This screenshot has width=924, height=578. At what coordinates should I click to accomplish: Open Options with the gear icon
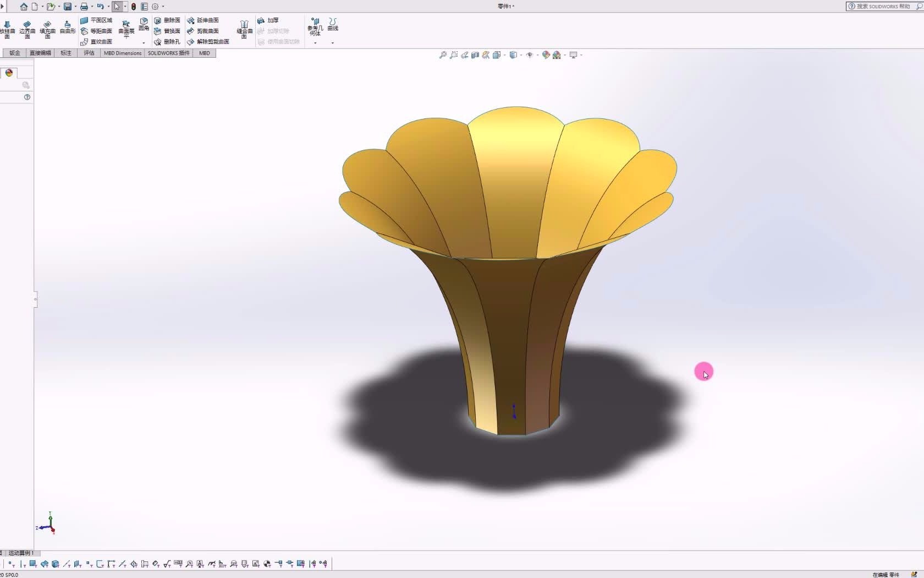(x=155, y=7)
